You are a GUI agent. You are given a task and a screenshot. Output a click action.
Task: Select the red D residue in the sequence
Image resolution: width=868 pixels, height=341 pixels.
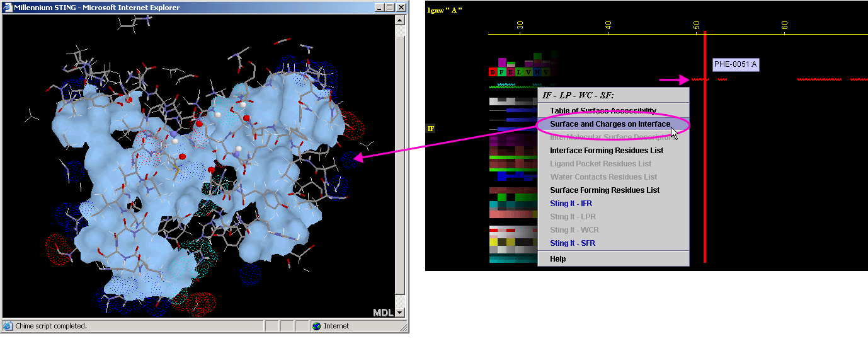(493, 72)
